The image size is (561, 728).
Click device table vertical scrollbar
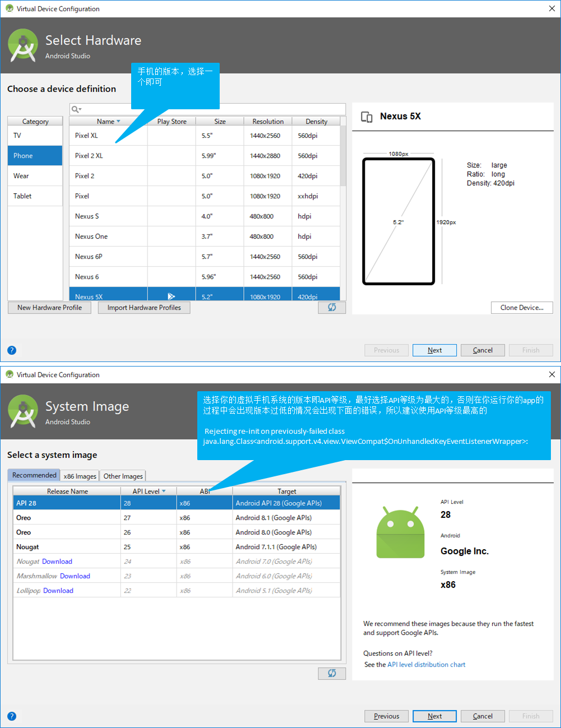point(343,157)
